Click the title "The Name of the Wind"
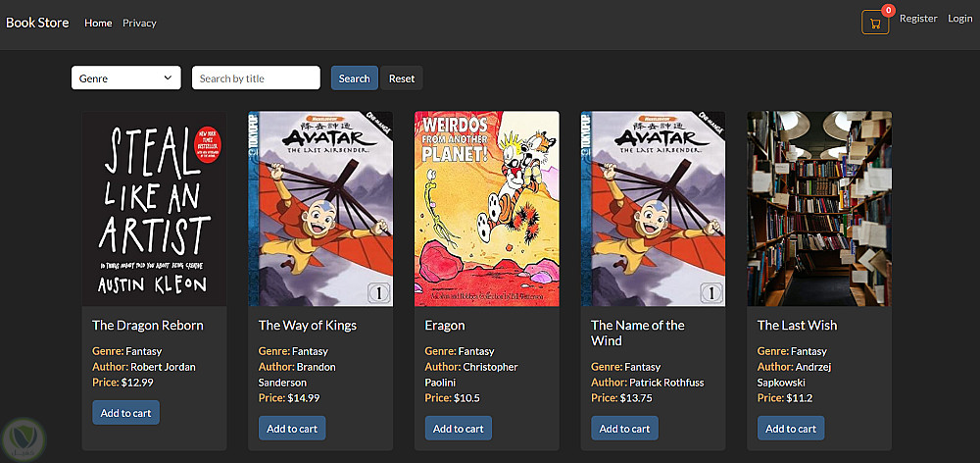 [x=638, y=333]
